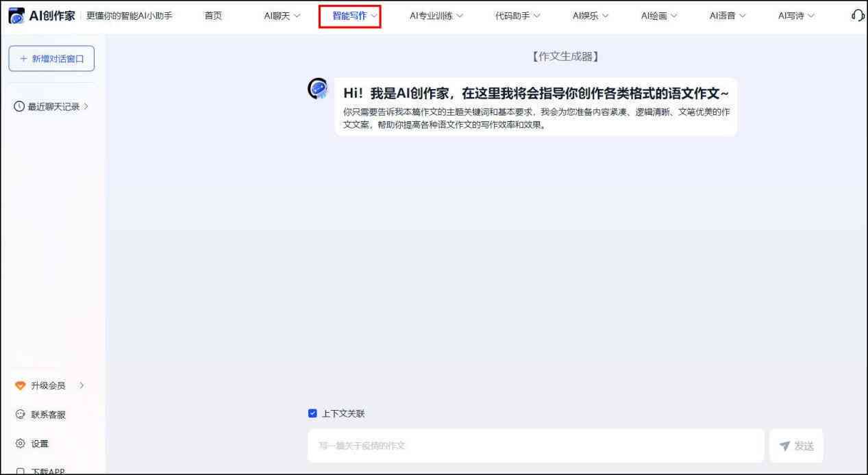This screenshot has width=868, height=475.
Task: Expand the AI写诗 dropdown arrow
Action: [x=811, y=16]
